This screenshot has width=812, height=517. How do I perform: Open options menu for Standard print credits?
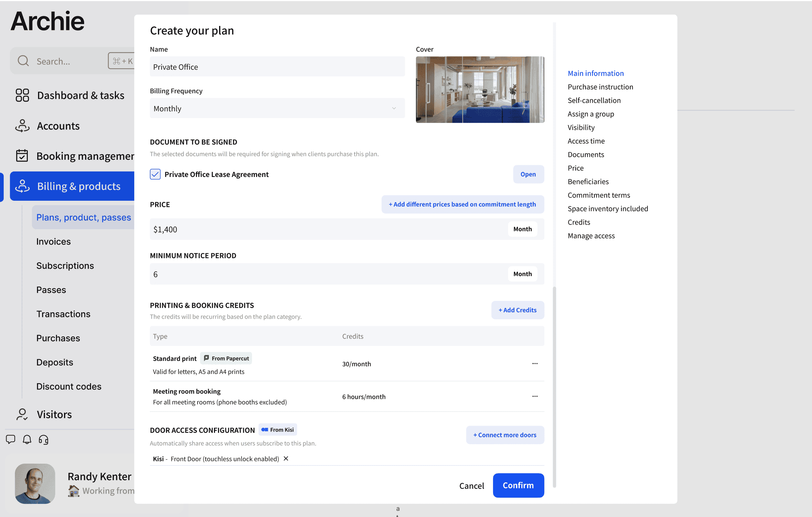535,363
